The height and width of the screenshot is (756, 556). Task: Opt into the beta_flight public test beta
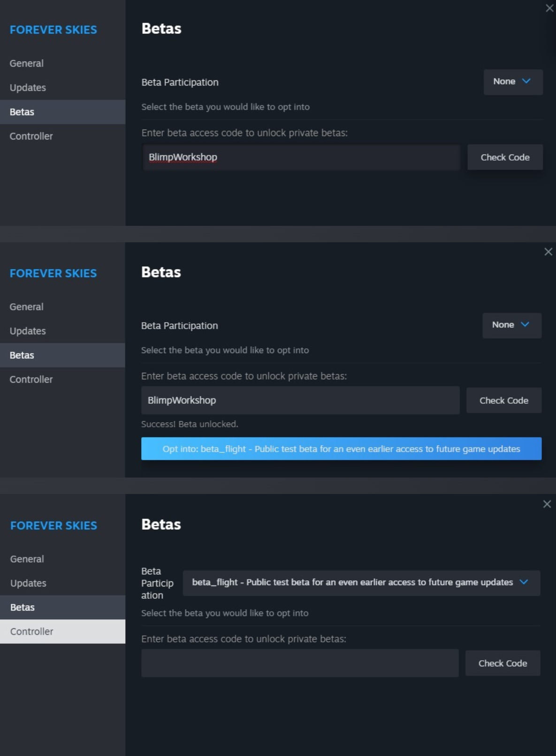[341, 449]
